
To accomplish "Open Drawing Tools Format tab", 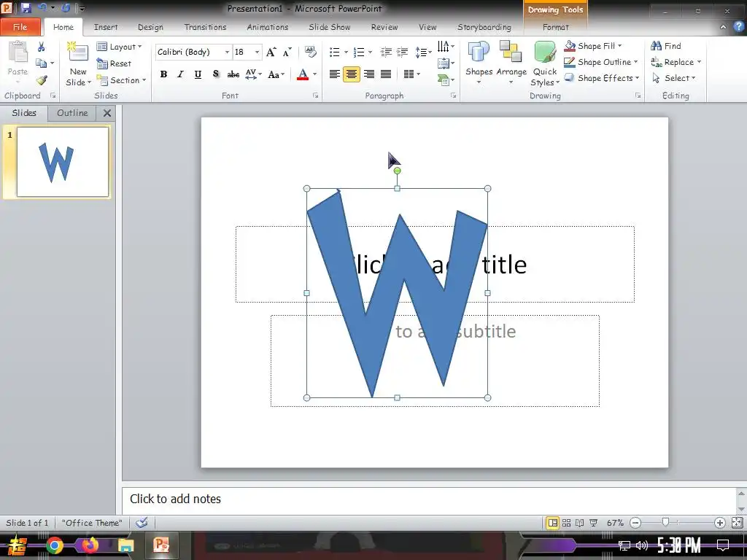I will tap(555, 27).
